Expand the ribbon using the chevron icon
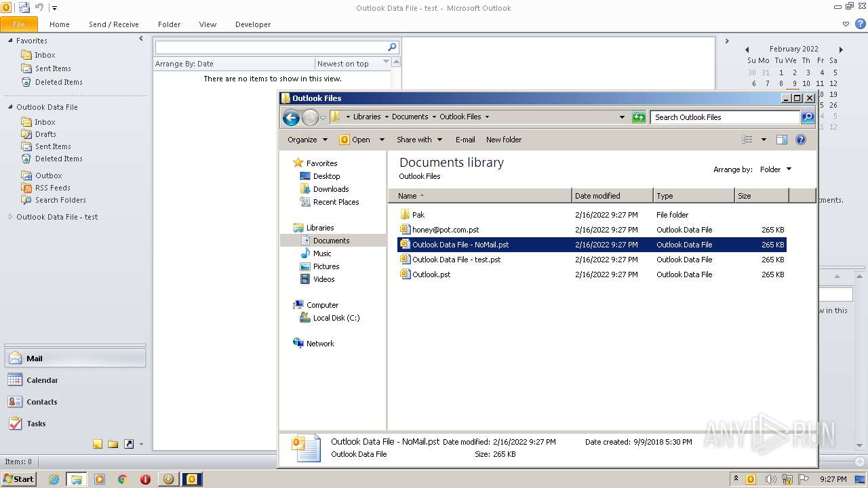868x488 pixels. pos(846,24)
